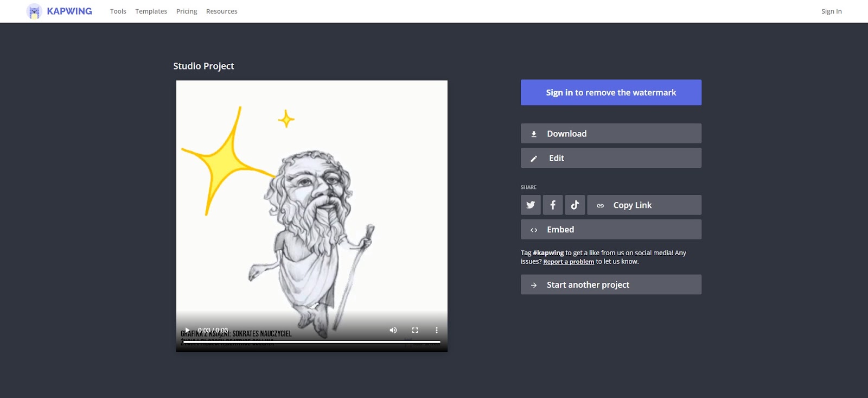The height and width of the screenshot is (398, 868).
Task: Click the Report a problem link
Action: coord(569,262)
